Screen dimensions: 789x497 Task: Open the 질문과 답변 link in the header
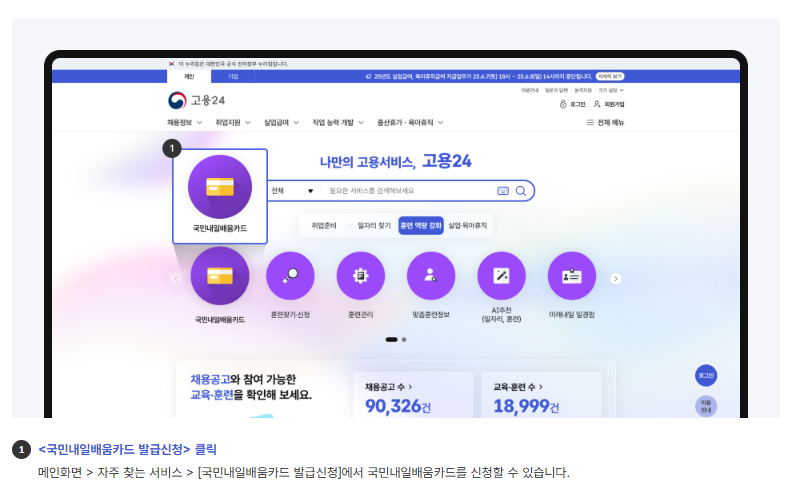coord(556,91)
